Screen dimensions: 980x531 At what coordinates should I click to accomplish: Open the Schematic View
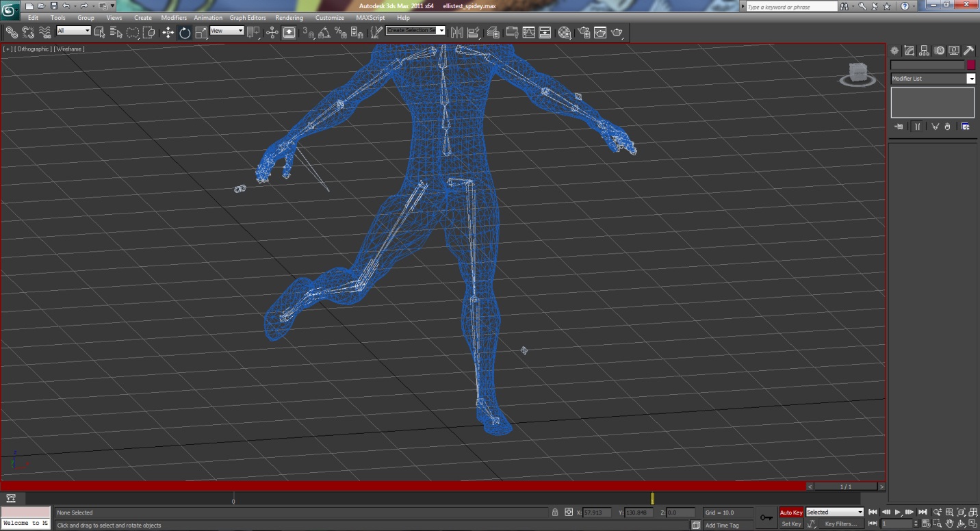point(545,32)
